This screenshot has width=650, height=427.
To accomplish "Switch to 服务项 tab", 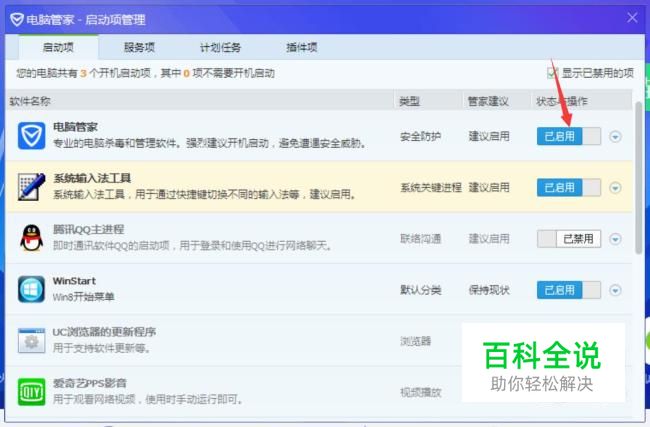I will point(139,47).
